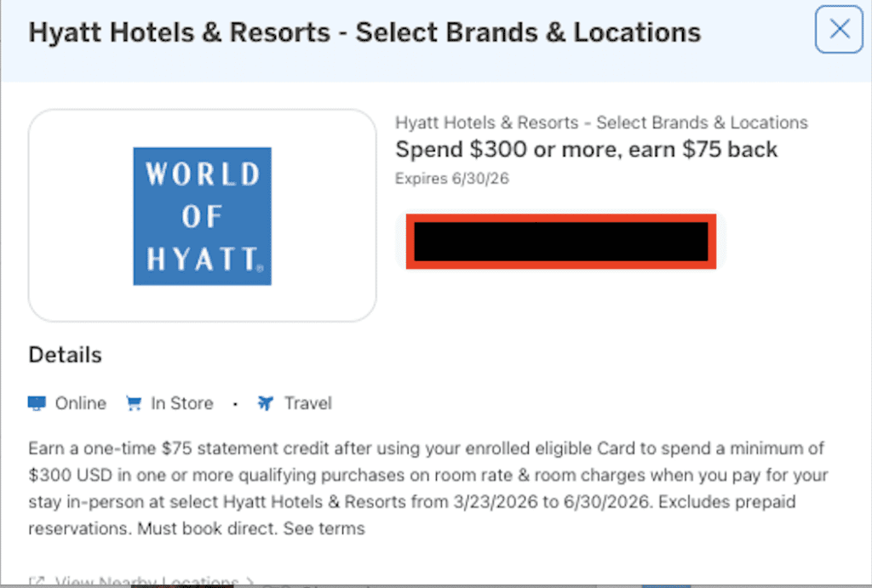This screenshot has width=872, height=588.
Task: Expand the chevron after View Nearby Locations
Action: (x=249, y=583)
